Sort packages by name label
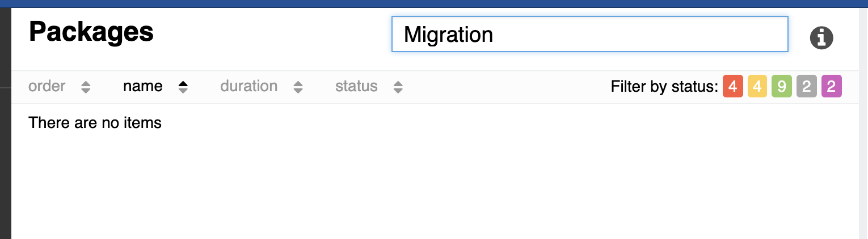 (143, 87)
